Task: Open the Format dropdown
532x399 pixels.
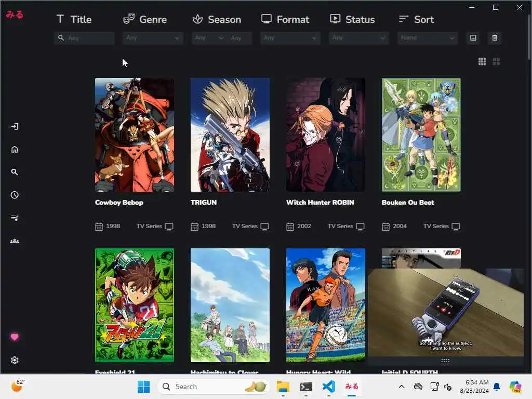Action: 290,38
